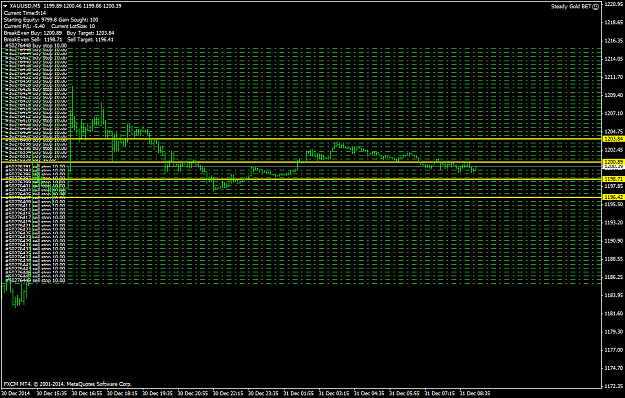This screenshot has width=625, height=398.
Task: Click the 1202.45 price scale label
Action: click(614, 150)
